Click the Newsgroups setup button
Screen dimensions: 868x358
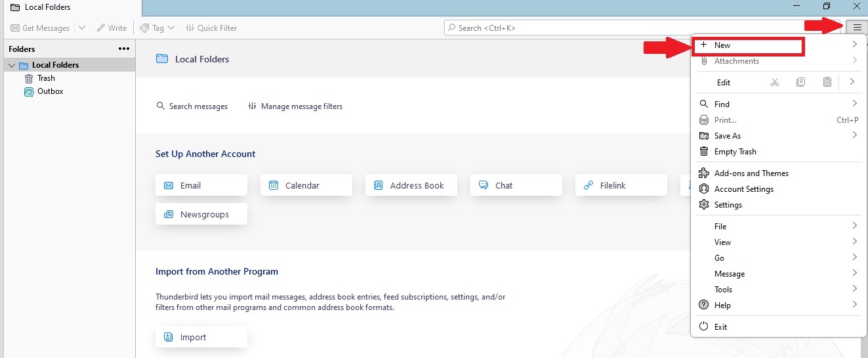tap(201, 214)
